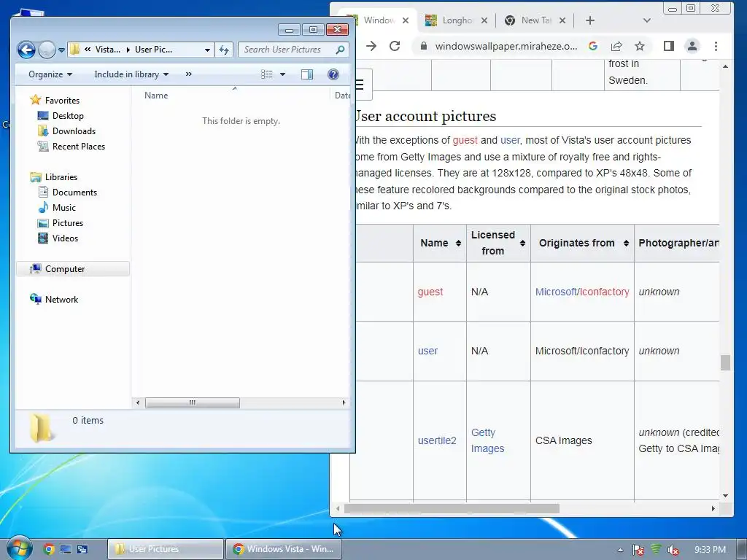Click the Chrome address bar URL
The height and width of the screenshot is (560, 747).
[x=506, y=46]
